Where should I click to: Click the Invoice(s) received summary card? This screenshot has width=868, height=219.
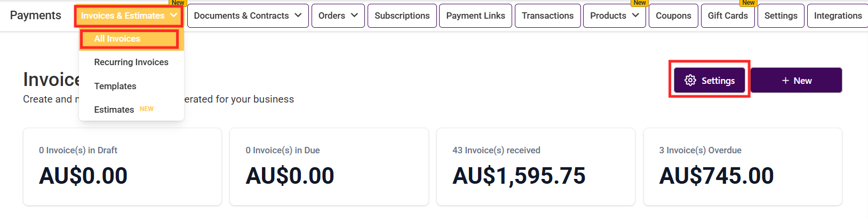536,167
